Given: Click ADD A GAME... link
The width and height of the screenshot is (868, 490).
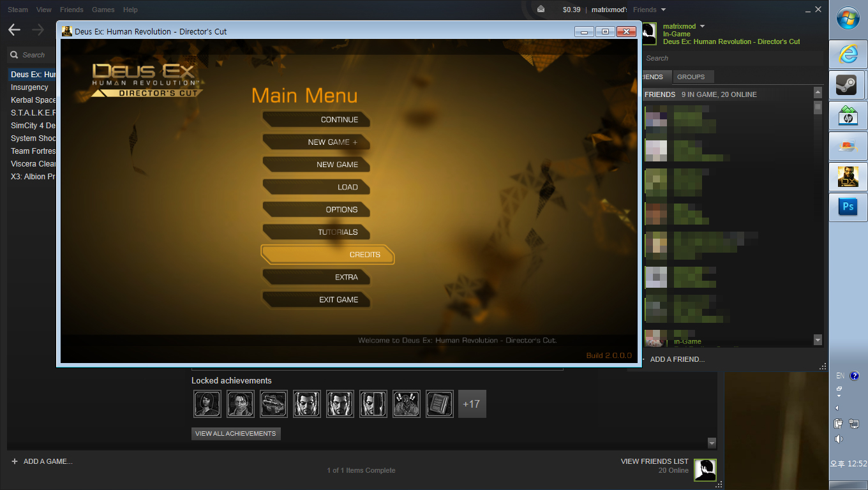Looking at the screenshot, I should coord(48,461).
